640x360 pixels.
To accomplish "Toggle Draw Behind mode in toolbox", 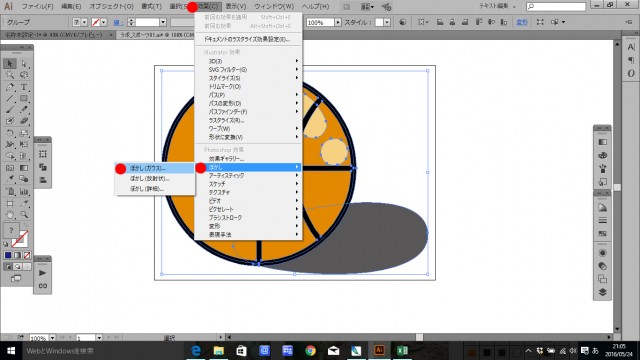I will [18, 267].
